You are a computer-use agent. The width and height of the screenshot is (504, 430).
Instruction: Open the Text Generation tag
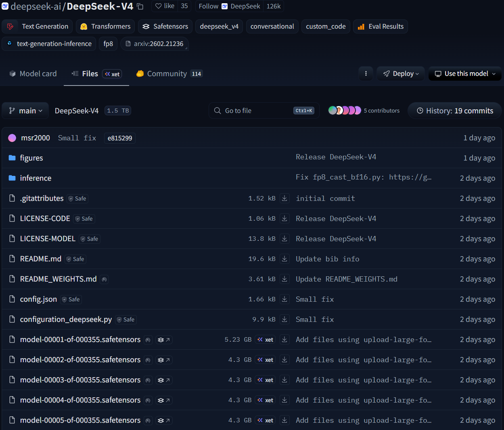[x=37, y=26]
